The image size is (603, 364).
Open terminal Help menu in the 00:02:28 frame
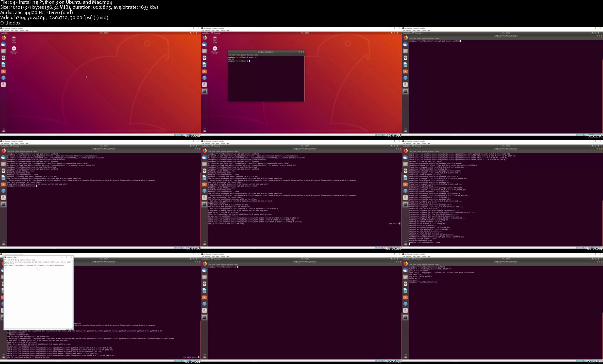tap(437, 39)
